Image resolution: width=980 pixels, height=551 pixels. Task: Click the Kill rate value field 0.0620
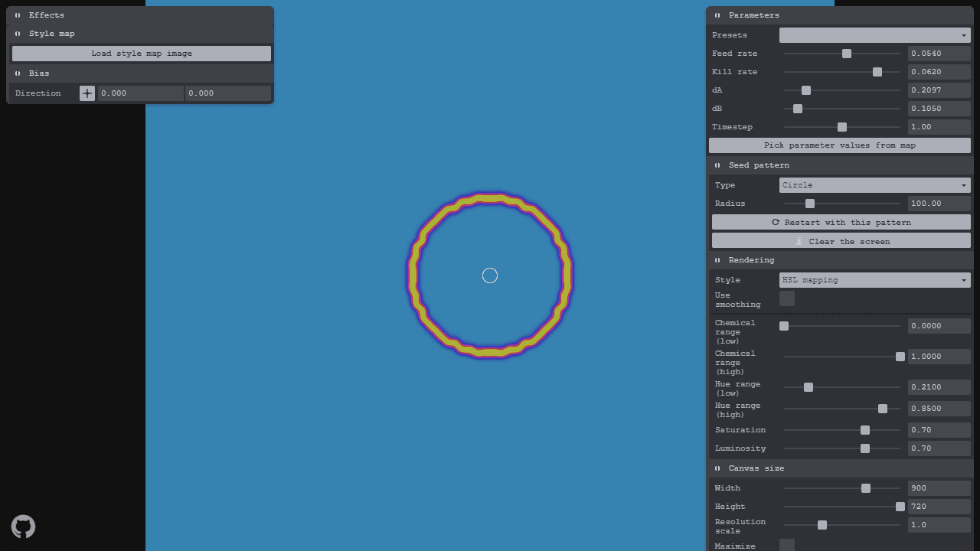939,72
